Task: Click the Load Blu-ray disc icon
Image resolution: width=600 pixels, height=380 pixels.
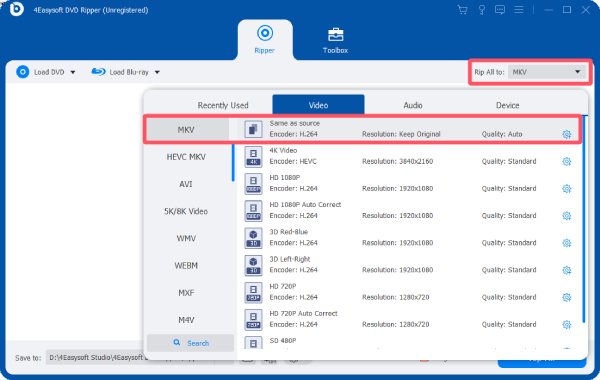Action: coord(98,72)
